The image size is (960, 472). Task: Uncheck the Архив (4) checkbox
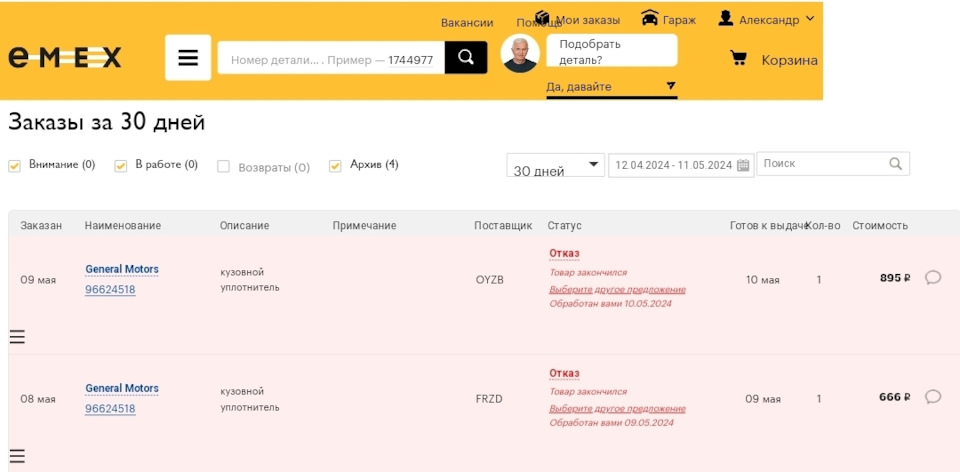(336, 165)
